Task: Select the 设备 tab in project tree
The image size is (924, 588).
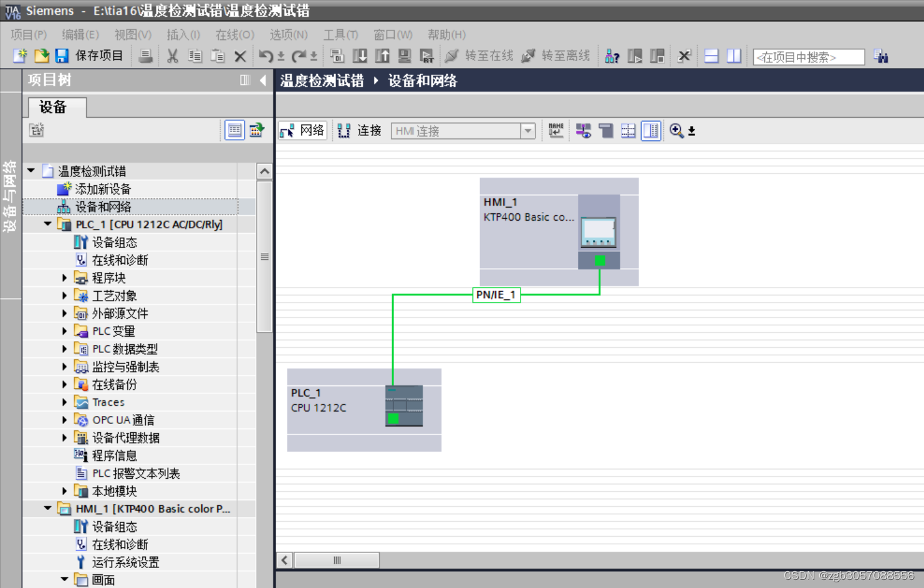Action: (x=57, y=107)
